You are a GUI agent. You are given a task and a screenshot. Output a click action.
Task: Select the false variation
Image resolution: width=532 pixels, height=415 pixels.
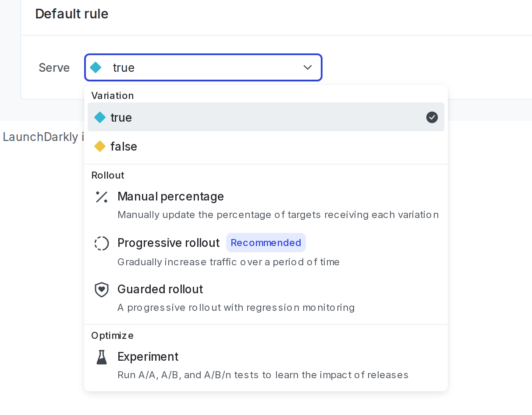coord(123,146)
